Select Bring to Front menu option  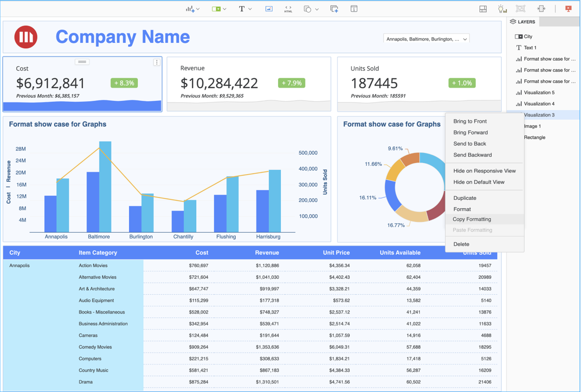coord(470,121)
